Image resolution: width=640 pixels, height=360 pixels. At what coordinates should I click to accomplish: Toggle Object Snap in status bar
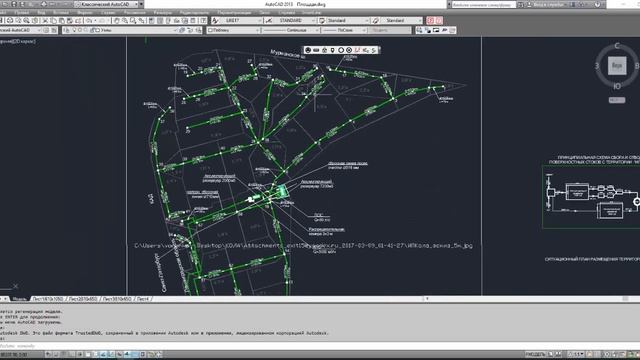88,354
